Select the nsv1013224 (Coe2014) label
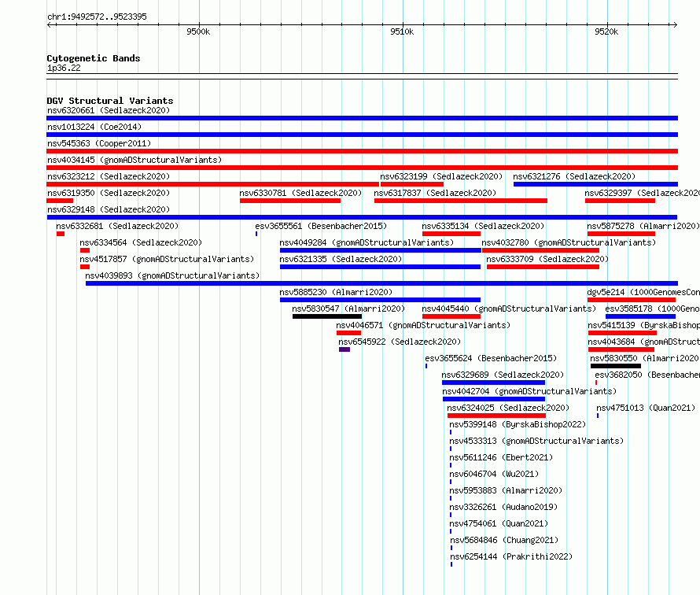 coord(94,127)
